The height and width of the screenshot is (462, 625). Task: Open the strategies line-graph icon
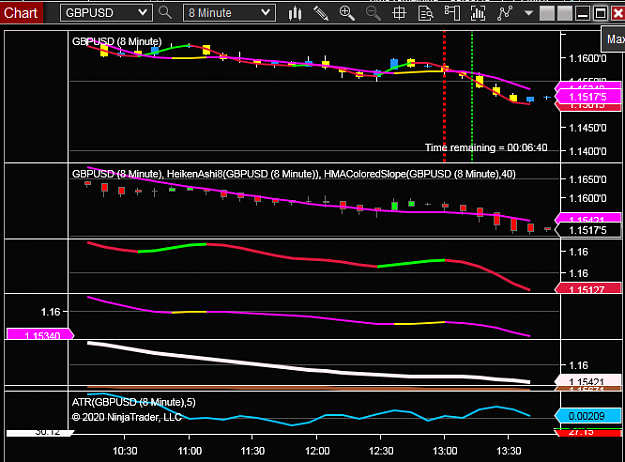[504, 13]
